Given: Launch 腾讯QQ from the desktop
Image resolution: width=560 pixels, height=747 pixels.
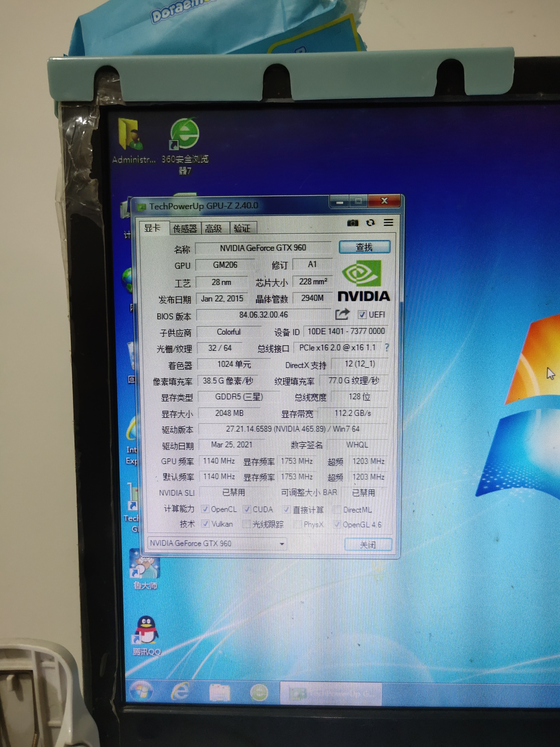Looking at the screenshot, I should (x=147, y=636).
